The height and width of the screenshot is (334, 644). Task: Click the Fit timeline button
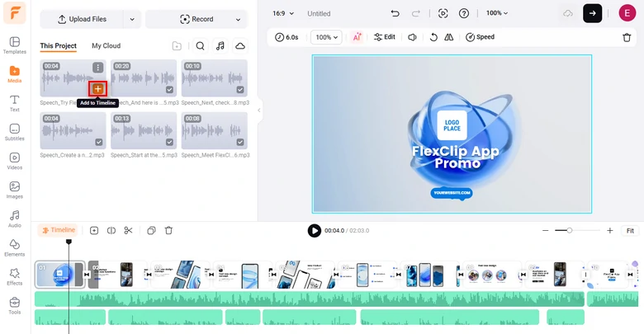click(630, 231)
